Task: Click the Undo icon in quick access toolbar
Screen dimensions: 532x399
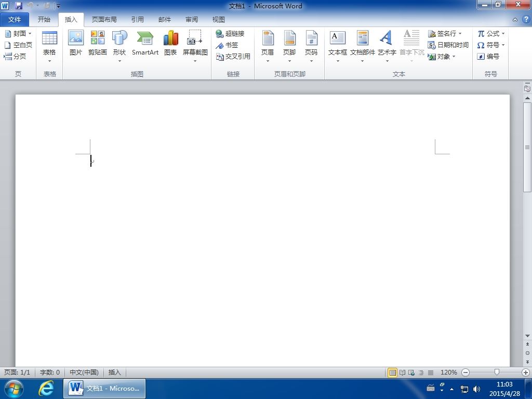Action: (x=30, y=5)
